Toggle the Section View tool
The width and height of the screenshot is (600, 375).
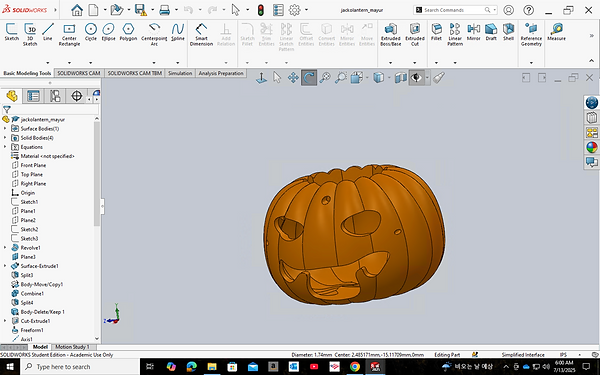pos(400,78)
